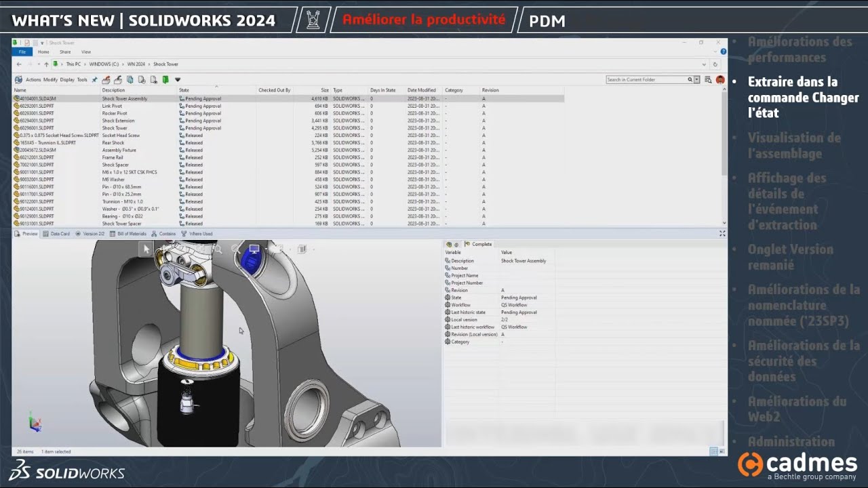Image resolution: width=868 pixels, height=488 pixels.
Task: Click This PC in the breadcrumb path
Action: [73, 64]
